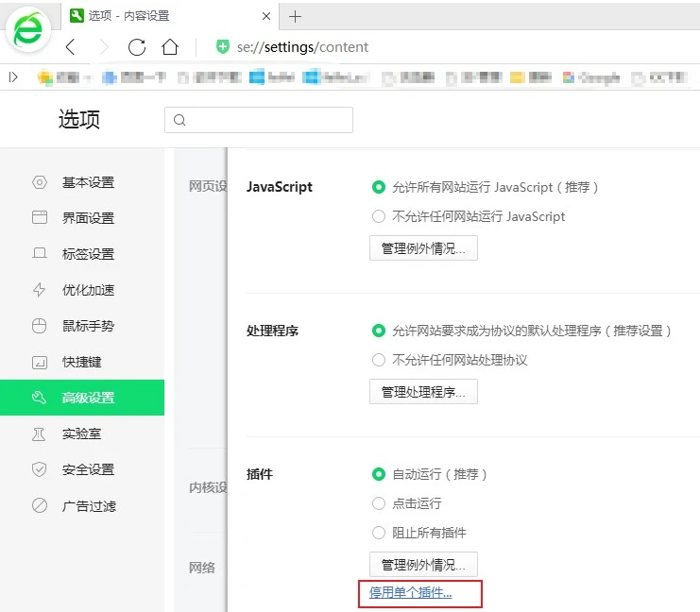700x612 pixels.
Task: Open 界面设置 in sidebar
Action: click(x=82, y=218)
